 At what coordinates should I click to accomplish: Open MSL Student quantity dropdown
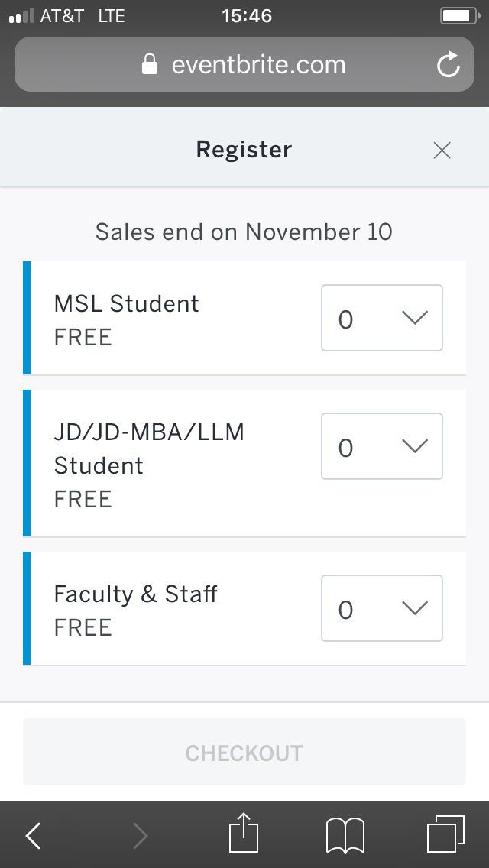click(x=381, y=318)
